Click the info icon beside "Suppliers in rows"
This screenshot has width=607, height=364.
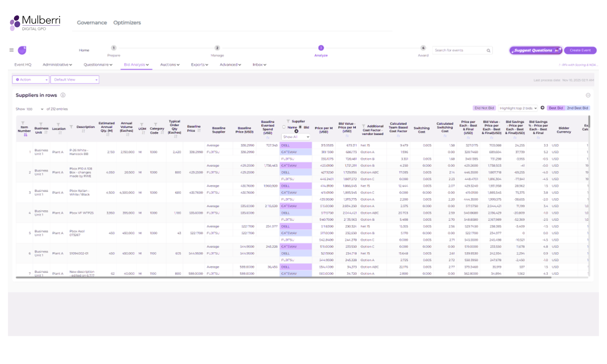point(63,95)
